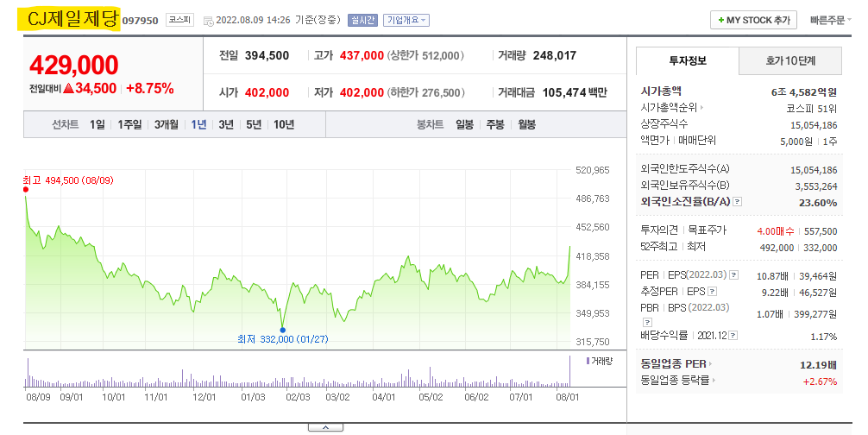This screenshot has width=868, height=435.
Task: Click the help icon next to PER EPS(2022.03)
Action: tap(733, 274)
